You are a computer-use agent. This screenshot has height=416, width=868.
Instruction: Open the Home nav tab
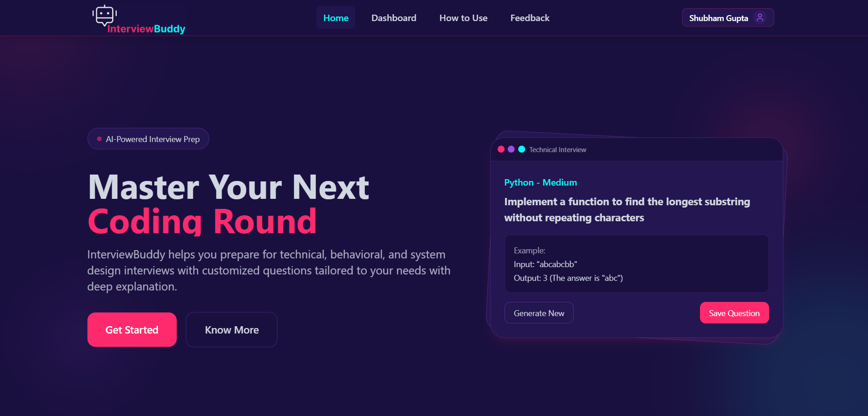[336, 18]
